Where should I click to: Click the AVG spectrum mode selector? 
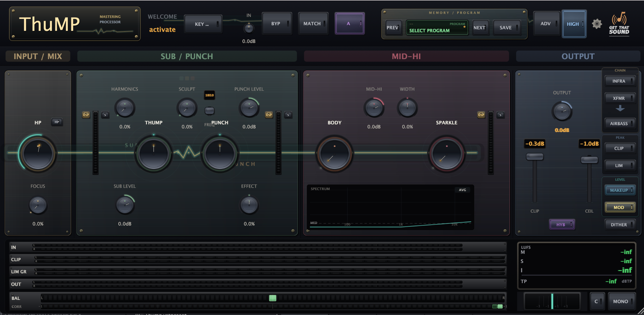point(463,190)
